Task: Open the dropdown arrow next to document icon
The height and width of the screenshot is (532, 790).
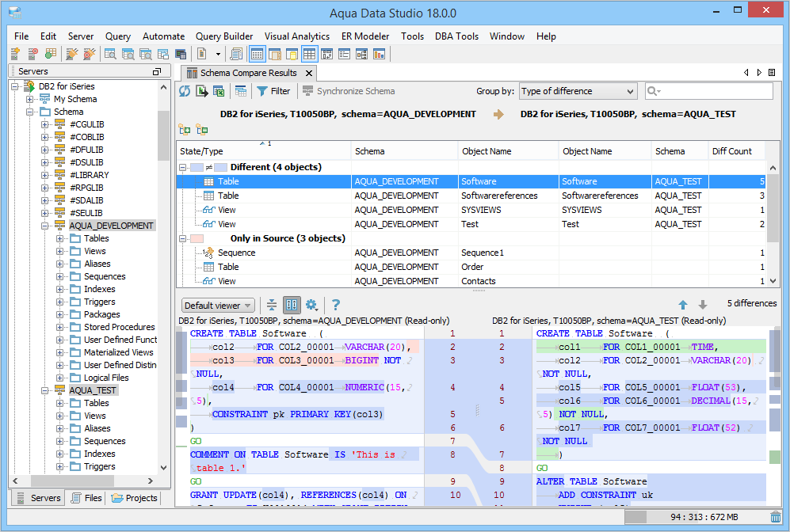Action: [218, 54]
